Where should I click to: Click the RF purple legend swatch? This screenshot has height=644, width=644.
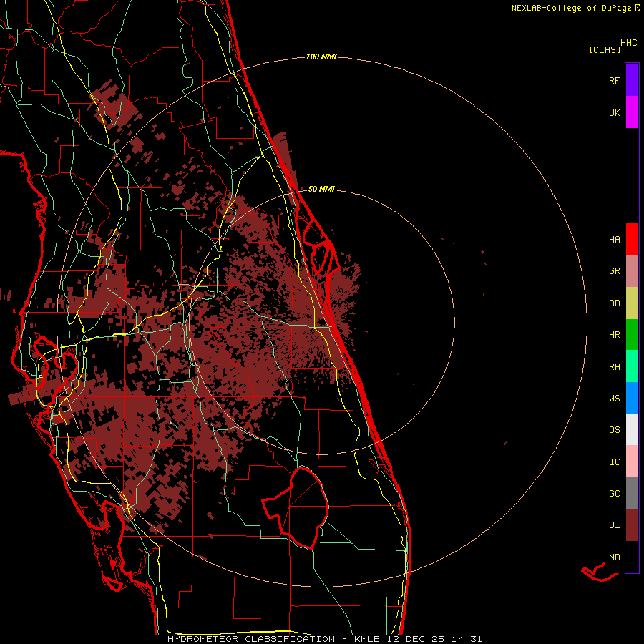coord(632,80)
